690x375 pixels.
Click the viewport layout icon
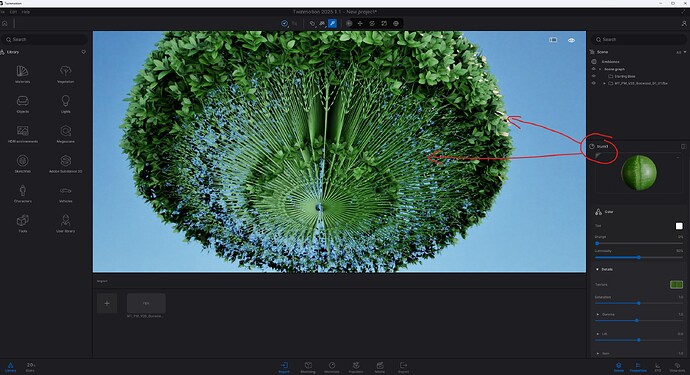[553, 40]
